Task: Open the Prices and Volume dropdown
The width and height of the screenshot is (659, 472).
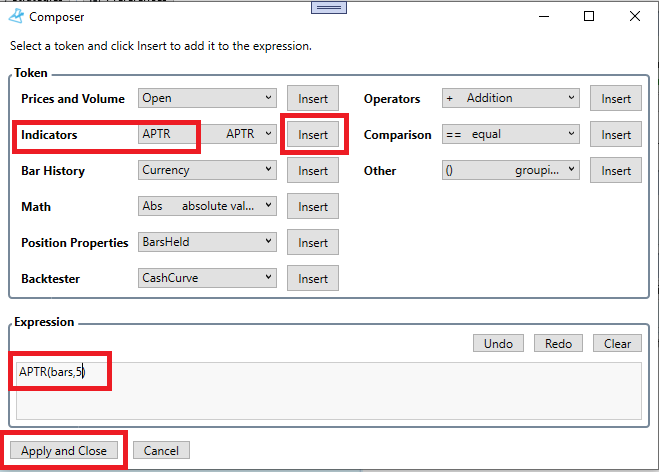Action: coord(207,98)
